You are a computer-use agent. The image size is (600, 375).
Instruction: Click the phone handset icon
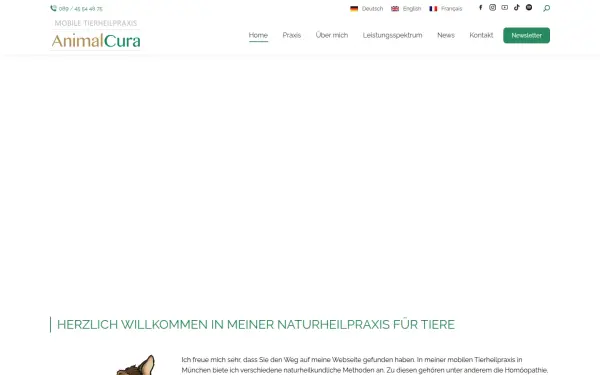pyautogui.click(x=53, y=8)
